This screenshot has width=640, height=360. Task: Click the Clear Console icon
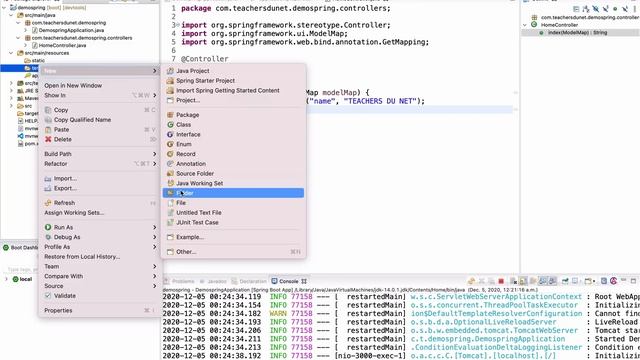coord(513,281)
